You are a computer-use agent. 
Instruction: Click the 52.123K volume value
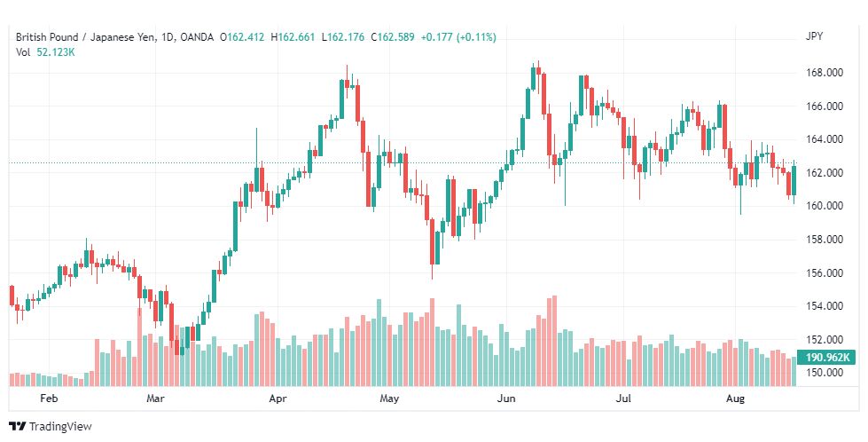[56, 52]
